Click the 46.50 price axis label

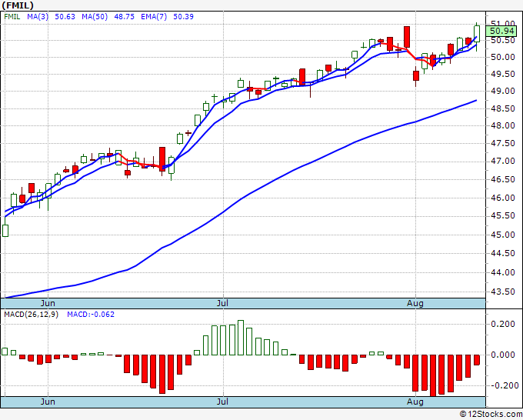[503, 179]
